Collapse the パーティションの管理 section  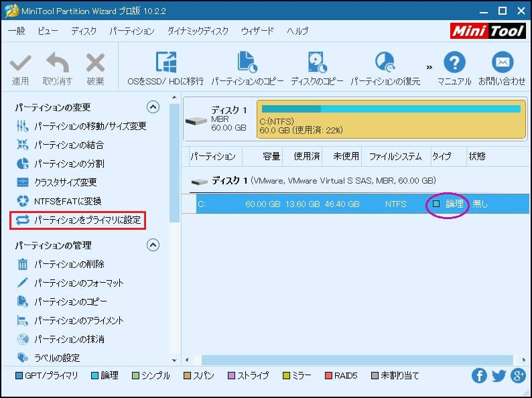(x=153, y=245)
